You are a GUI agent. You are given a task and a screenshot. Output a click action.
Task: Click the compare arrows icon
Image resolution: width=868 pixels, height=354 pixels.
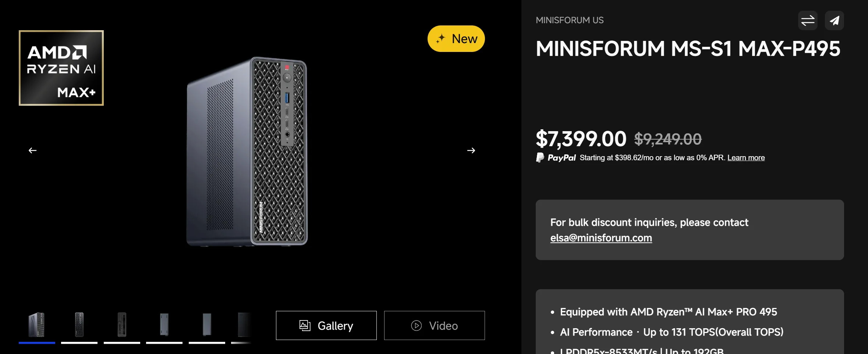pyautogui.click(x=808, y=20)
